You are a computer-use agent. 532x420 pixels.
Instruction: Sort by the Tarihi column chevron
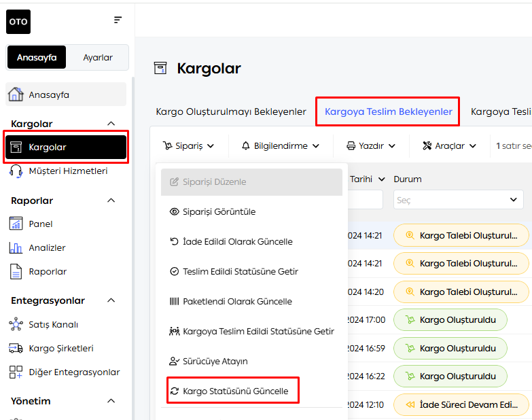[382, 179]
